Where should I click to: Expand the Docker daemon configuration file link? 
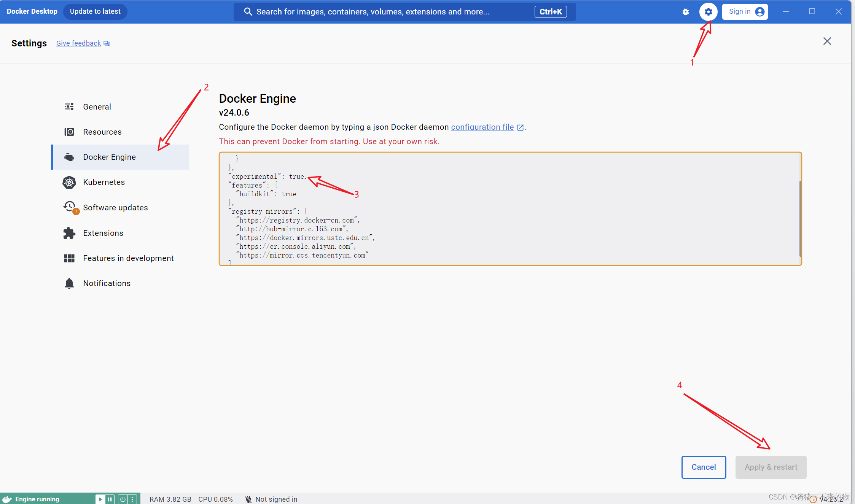[482, 127]
